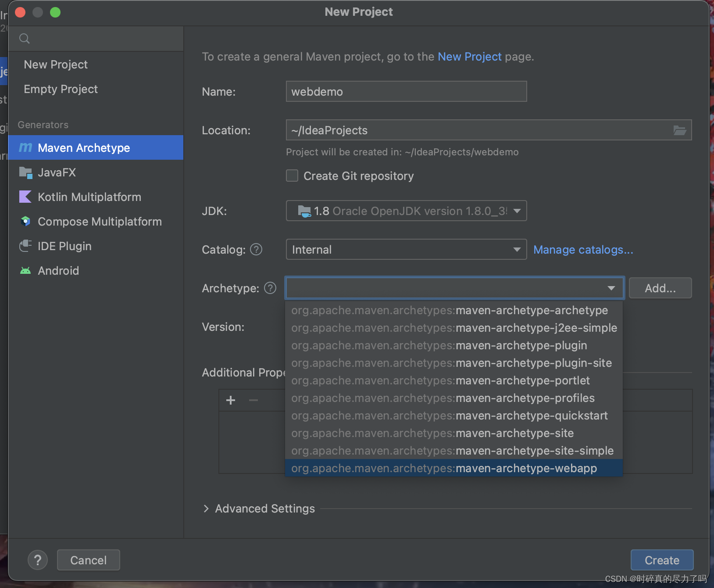Choose maven-archetype-profiles option
The image size is (714, 588).
click(x=454, y=398)
